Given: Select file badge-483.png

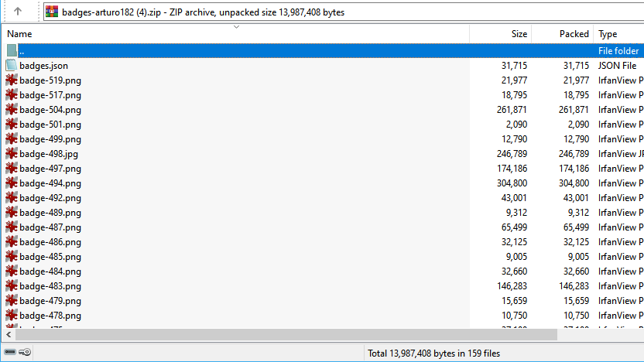Looking at the screenshot, I should [50, 286].
